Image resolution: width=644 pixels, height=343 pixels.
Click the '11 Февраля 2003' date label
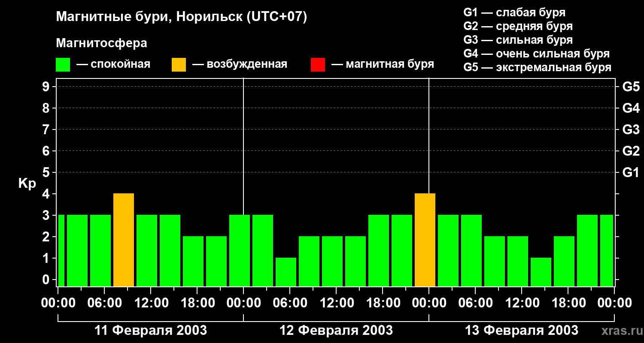coord(151,330)
